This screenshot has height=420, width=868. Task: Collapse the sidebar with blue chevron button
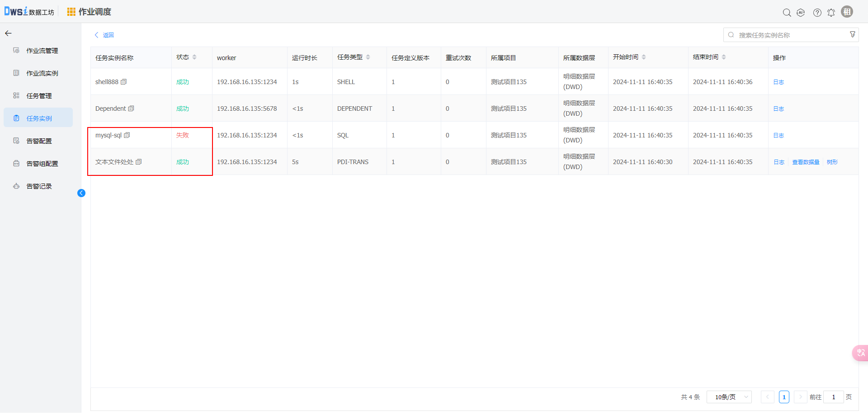point(81,193)
